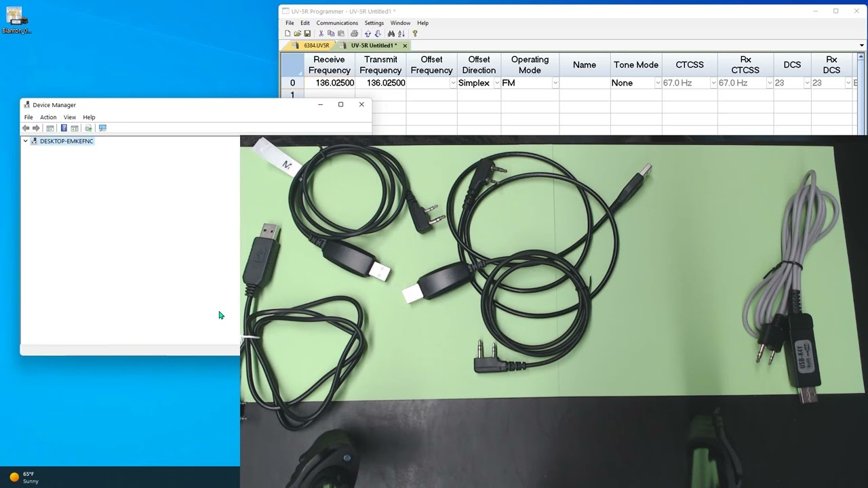Click Operating Mode column header

pos(530,65)
